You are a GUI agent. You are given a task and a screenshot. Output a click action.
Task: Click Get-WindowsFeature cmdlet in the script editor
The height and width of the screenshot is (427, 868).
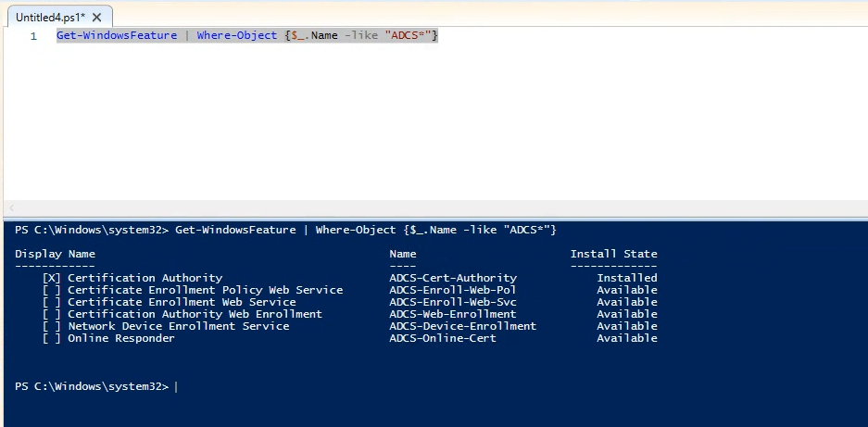point(117,35)
